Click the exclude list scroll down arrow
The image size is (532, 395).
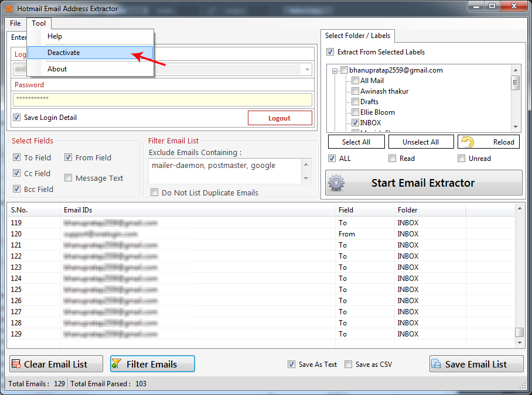(x=306, y=178)
